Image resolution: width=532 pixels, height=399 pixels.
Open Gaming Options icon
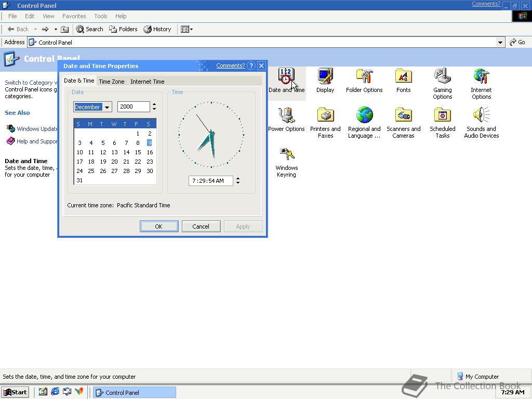(443, 84)
